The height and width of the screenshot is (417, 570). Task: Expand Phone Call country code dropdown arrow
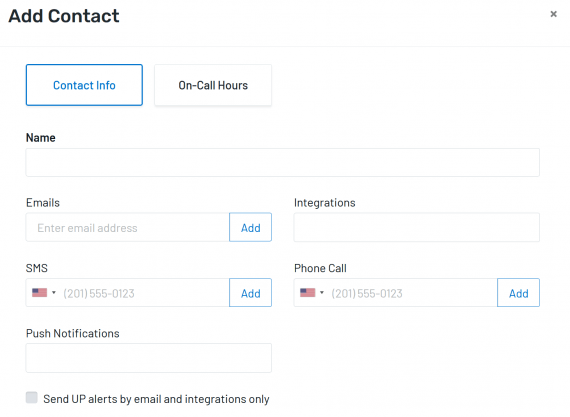[322, 293]
